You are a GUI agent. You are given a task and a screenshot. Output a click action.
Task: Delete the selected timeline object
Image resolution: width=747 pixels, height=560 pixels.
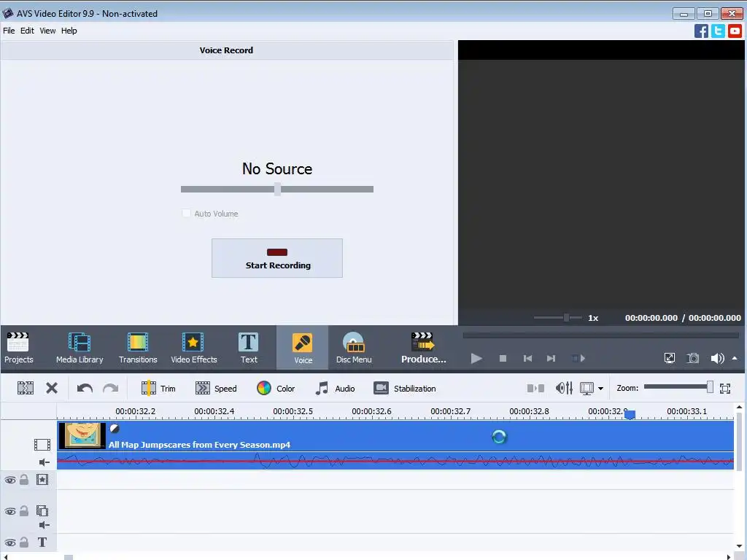pyautogui.click(x=52, y=388)
